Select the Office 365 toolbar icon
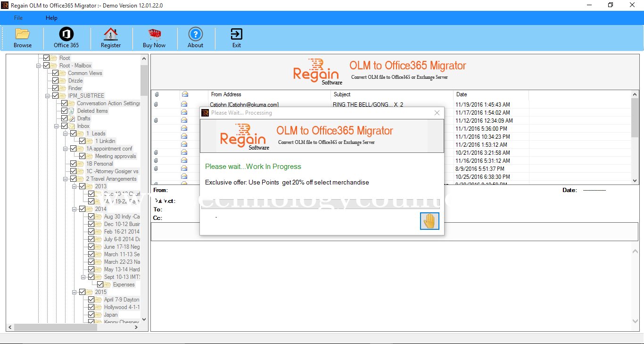Image resolution: width=644 pixels, height=344 pixels. pos(66,38)
